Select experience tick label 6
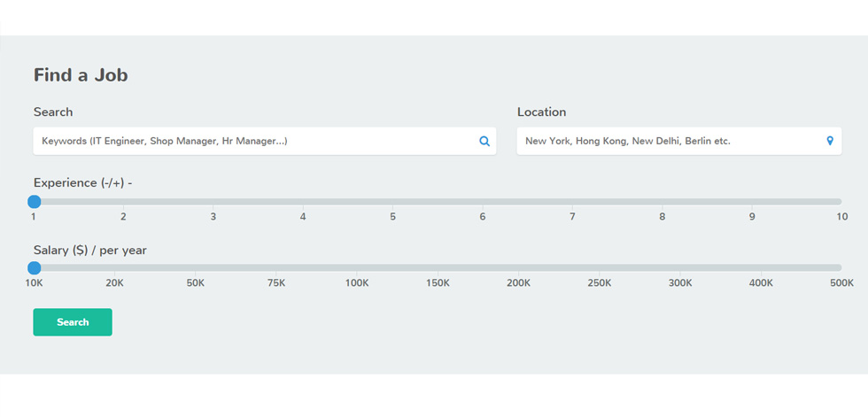The height and width of the screenshot is (417, 868). 483,217
